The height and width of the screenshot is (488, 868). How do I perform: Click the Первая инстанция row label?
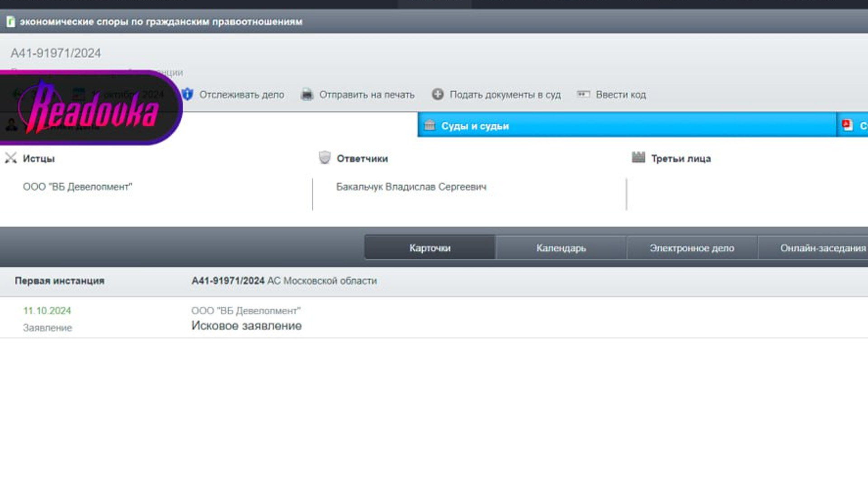tap(59, 281)
